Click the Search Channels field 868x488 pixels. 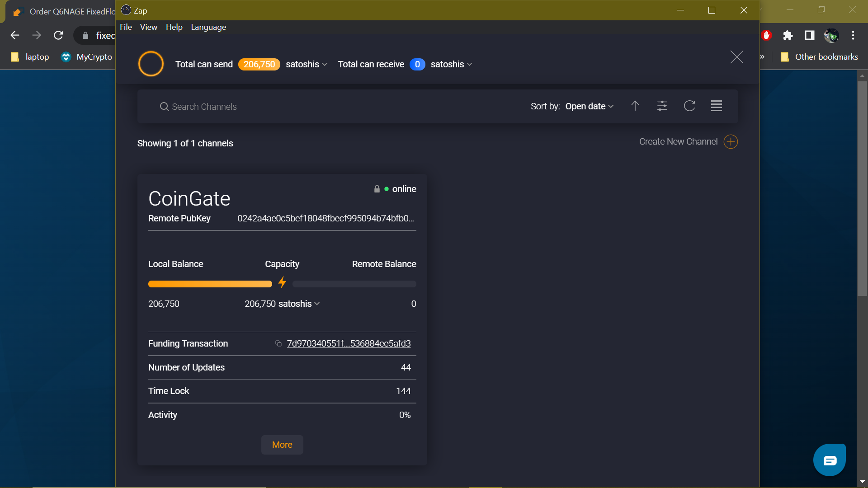coord(335,107)
